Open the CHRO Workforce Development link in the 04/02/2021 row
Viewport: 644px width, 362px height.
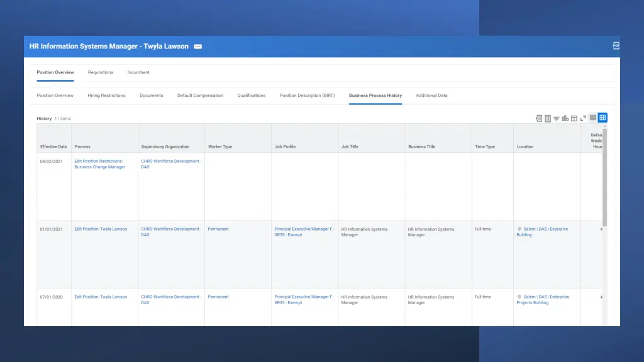point(171,164)
